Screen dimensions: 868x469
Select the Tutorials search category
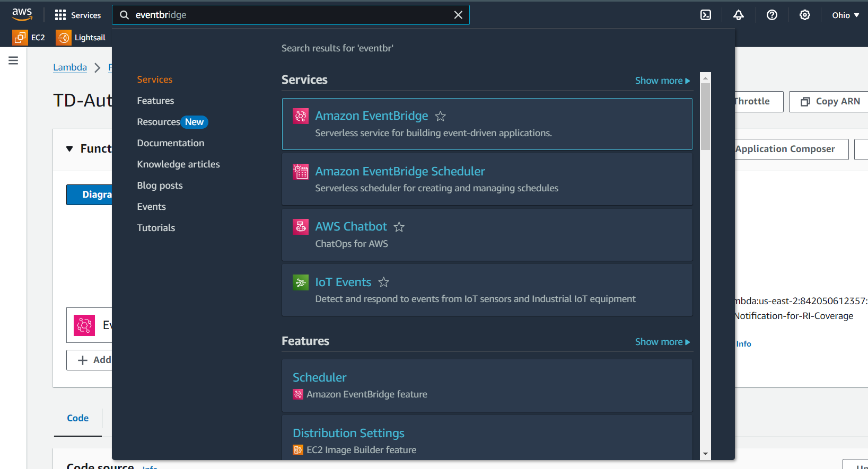pyautogui.click(x=156, y=228)
